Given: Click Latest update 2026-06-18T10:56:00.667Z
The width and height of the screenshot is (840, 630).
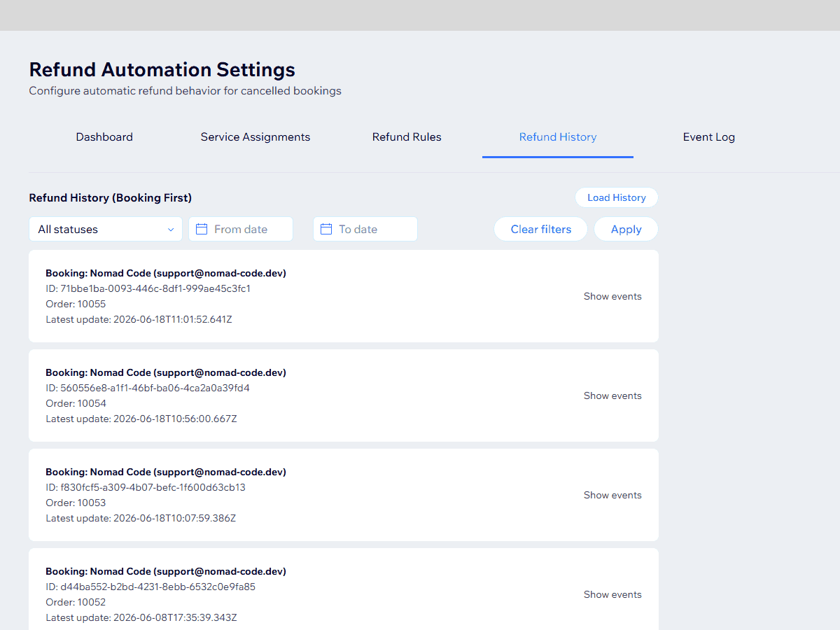Looking at the screenshot, I should (x=141, y=419).
